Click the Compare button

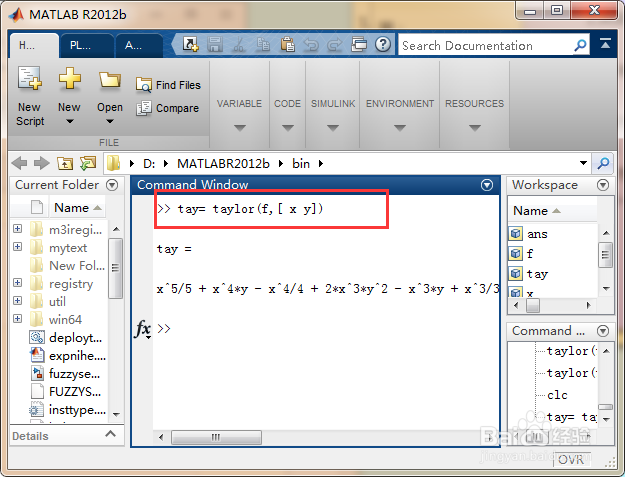point(167,108)
